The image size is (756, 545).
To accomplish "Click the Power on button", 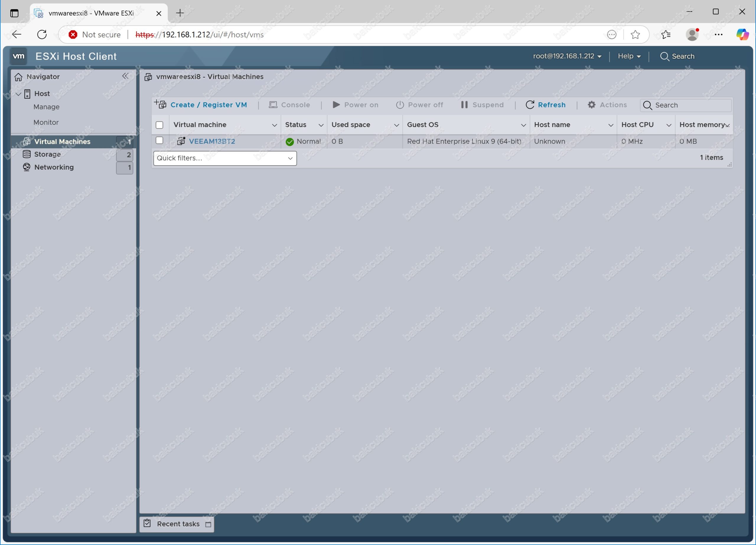I will pos(355,105).
